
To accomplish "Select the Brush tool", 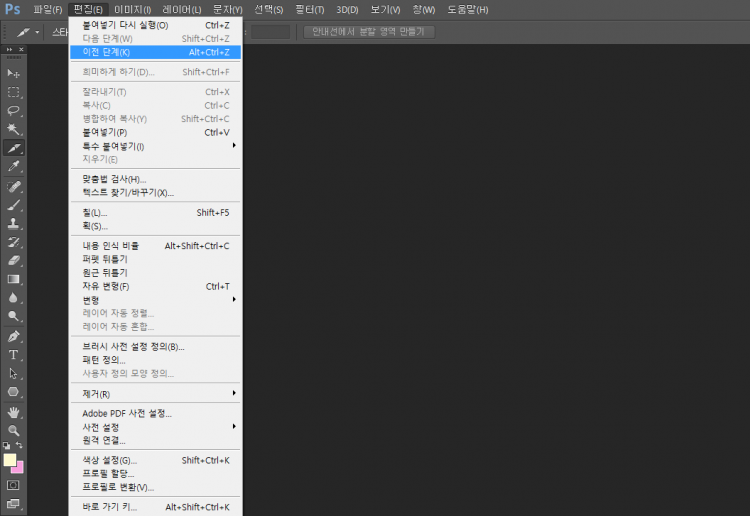I will (x=14, y=205).
